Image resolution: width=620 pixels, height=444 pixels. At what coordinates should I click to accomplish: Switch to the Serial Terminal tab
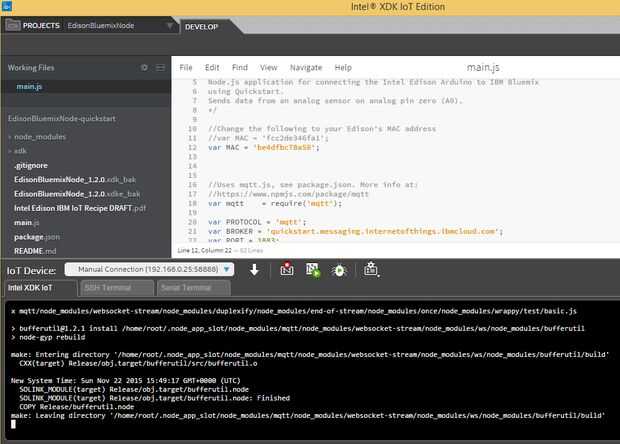(x=193, y=288)
